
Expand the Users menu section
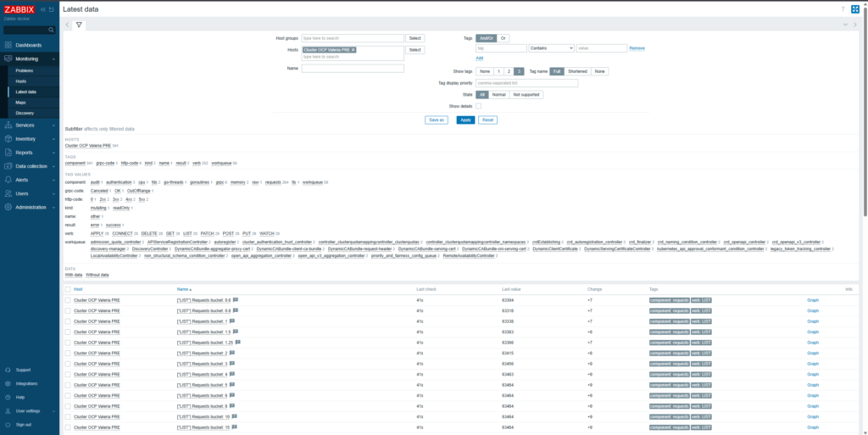pyautogui.click(x=53, y=193)
